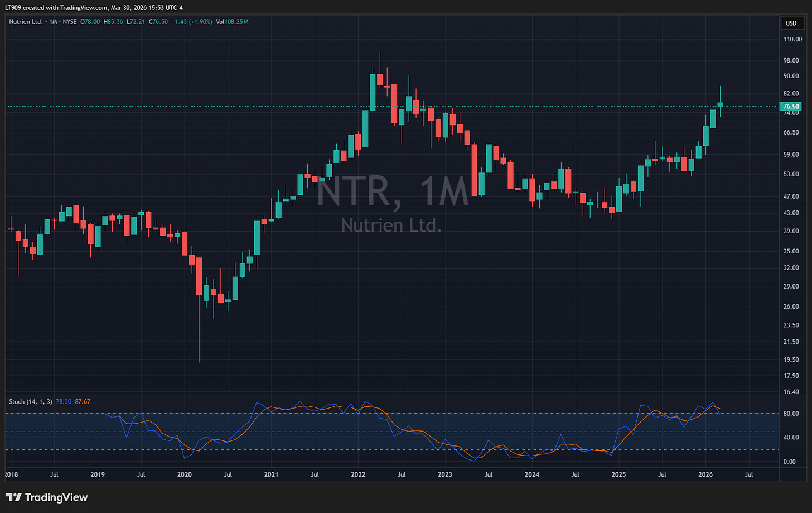Click the '98.00' price axis label
The image size is (812, 513).
click(x=791, y=60)
